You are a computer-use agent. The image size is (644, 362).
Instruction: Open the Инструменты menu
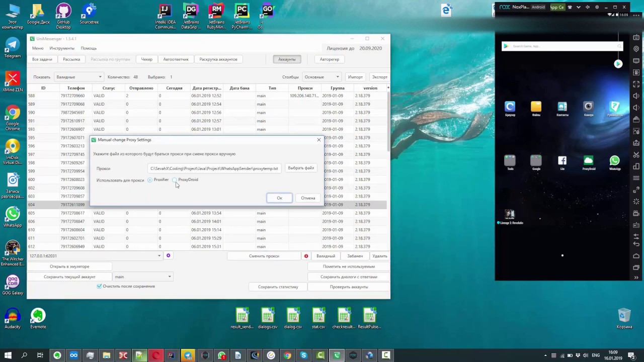[62, 48]
